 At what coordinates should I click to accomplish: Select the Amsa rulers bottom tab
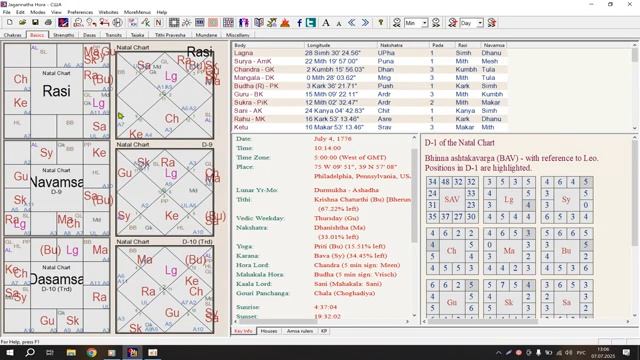(x=300, y=331)
